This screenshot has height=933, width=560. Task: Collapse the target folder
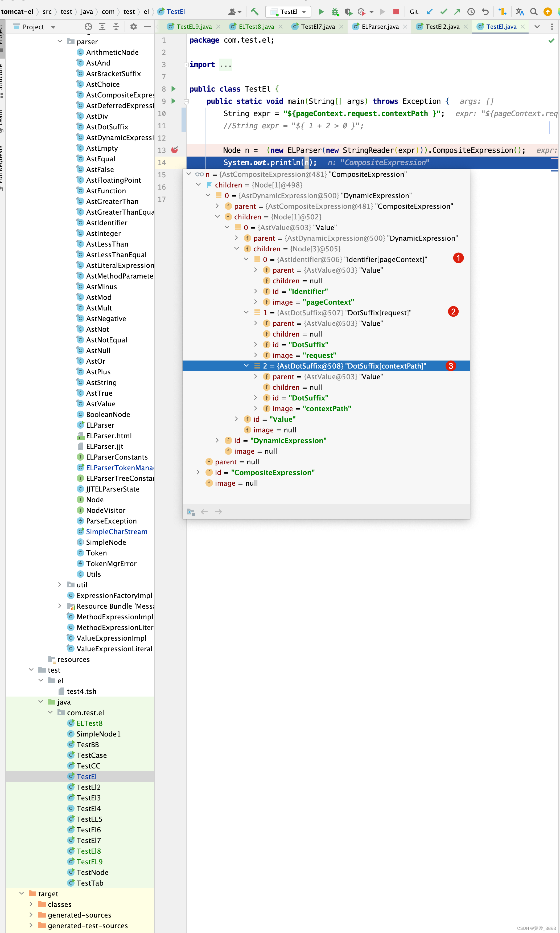tap(22, 893)
